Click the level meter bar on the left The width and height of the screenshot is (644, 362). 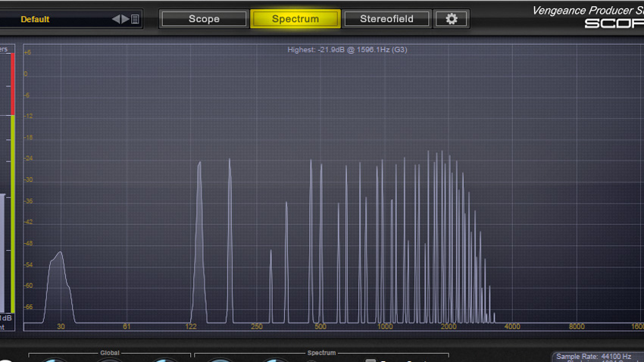13,183
